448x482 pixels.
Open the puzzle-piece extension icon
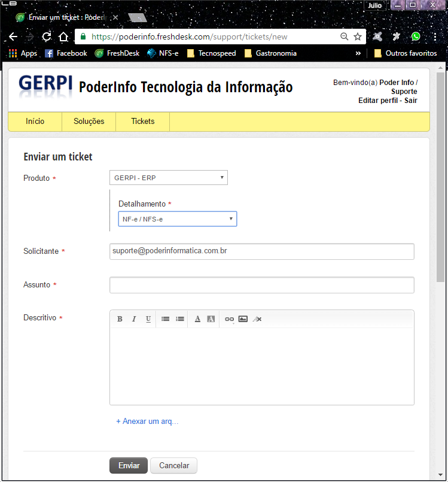point(397,37)
